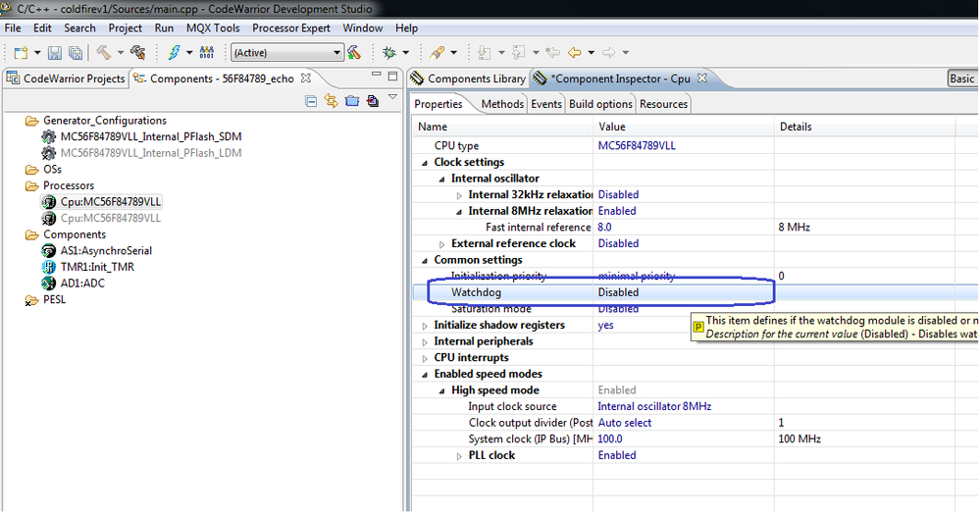This screenshot has height=517, width=980.
Task: Click the lightning bolt flash programmer icon
Action: (x=175, y=53)
